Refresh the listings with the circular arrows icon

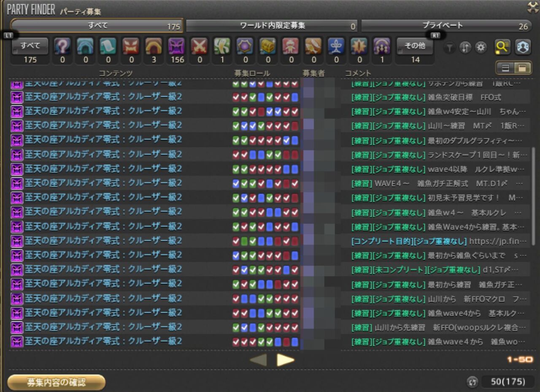(x=472, y=382)
